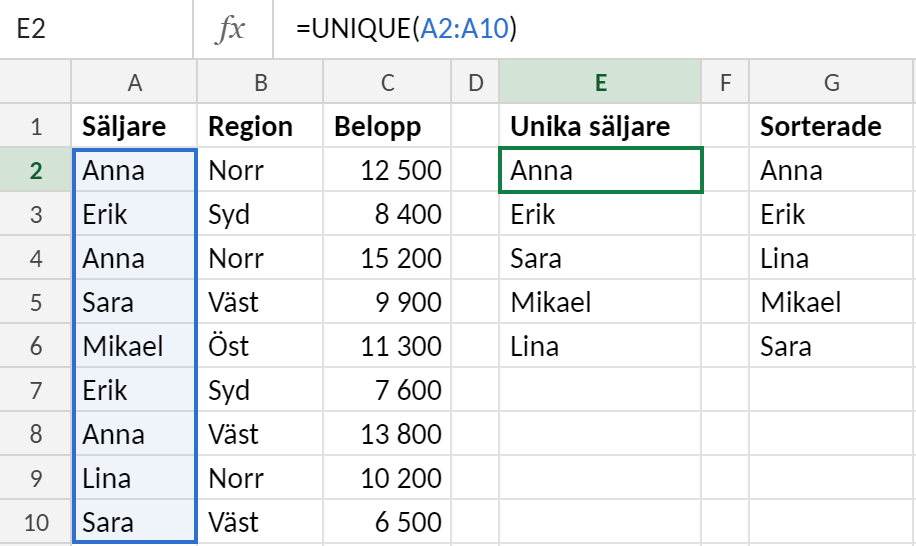Click Erik in Säljare row 7
This screenshot has width=916, height=546.
(x=134, y=390)
